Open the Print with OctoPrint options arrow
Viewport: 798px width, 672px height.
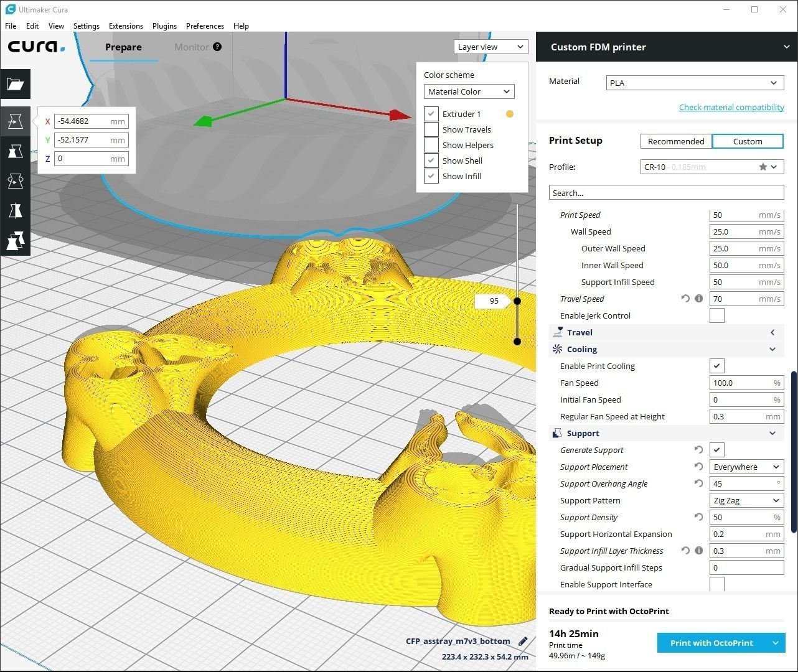[x=776, y=643]
